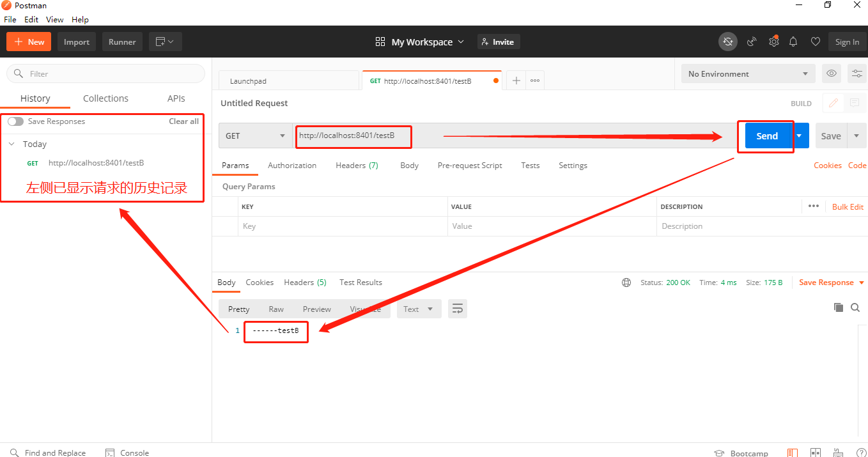
Task: Open the Console in the status bar
Action: click(x=127, y=453)
